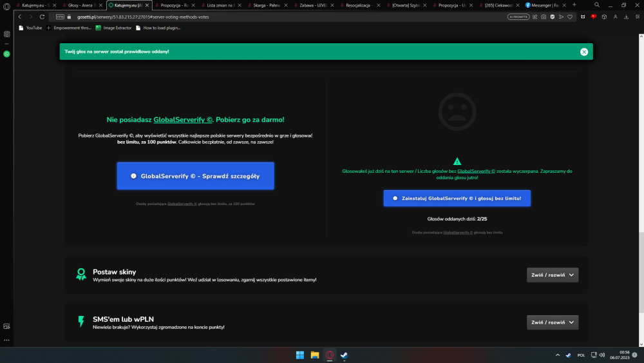This screenshot has height=363, width=644.
Task: Close the Głosy - Arena tab
Action: [100, 5]
